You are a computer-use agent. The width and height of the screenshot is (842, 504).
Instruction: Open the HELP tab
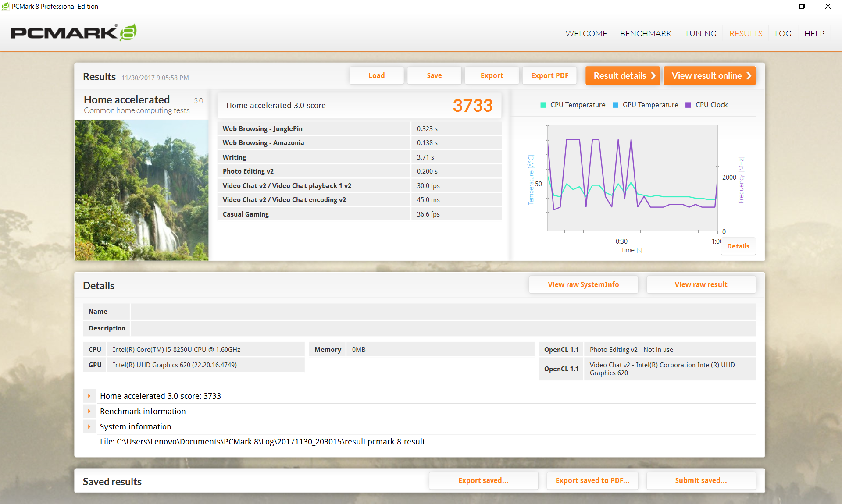(x=814, y=34)
